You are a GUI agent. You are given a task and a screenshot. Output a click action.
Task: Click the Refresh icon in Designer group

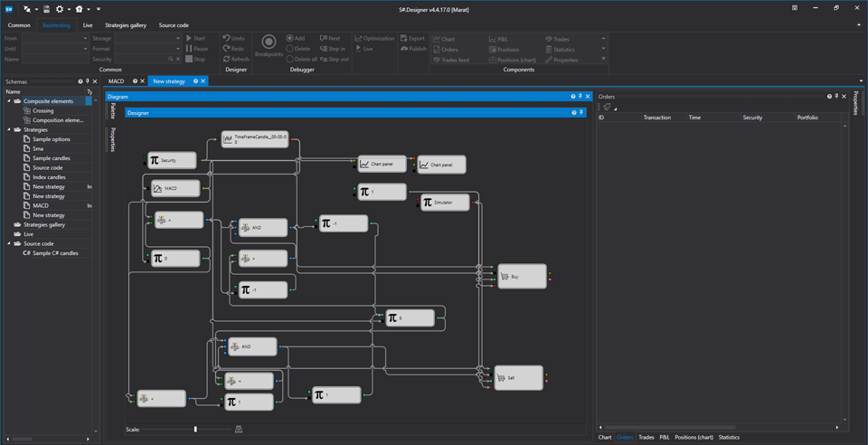point(226,59)
